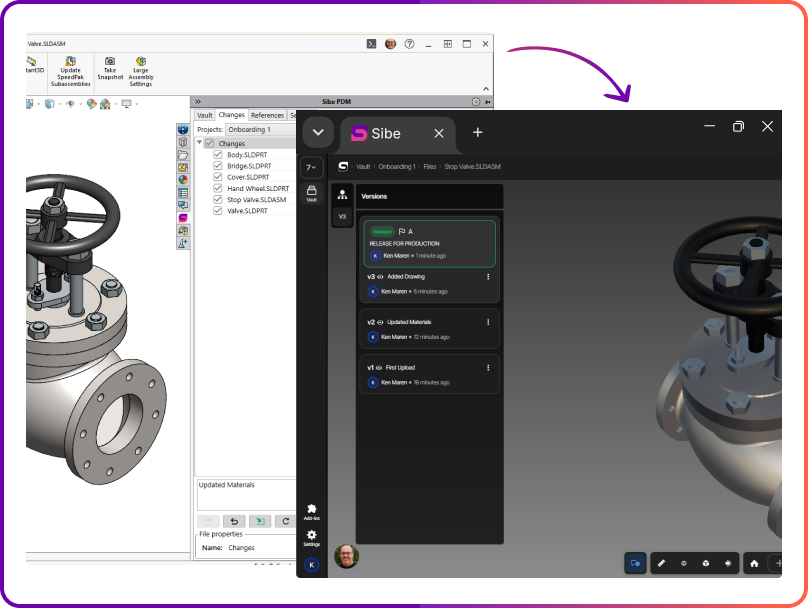Open the assembly tree hierarchy icon

tap(342, 195)
